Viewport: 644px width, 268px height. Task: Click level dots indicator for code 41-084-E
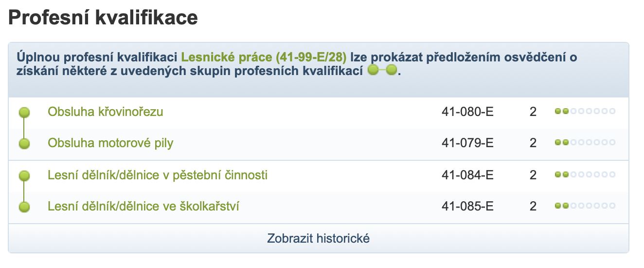585,175
